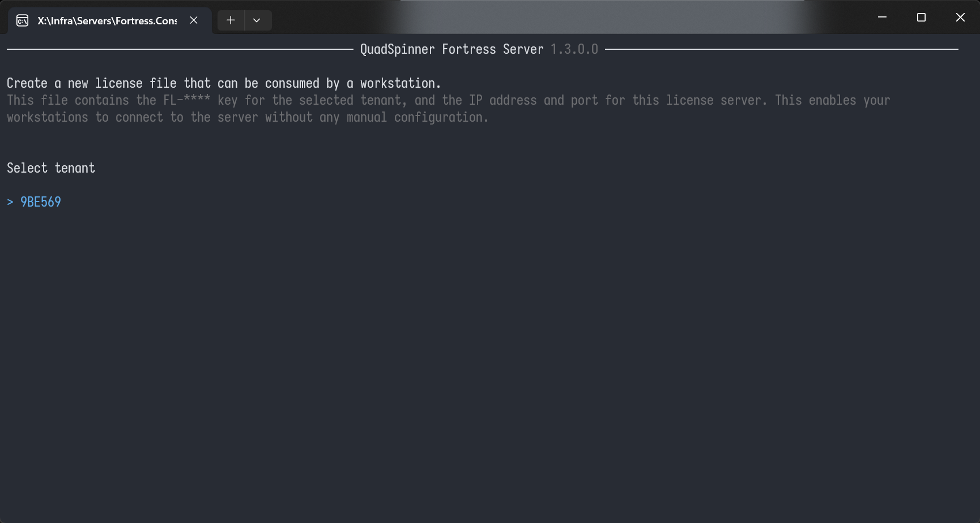This screenshot has height=523, width=980.
Task: Click the empty title bar drag area
Action: point(566,17)
